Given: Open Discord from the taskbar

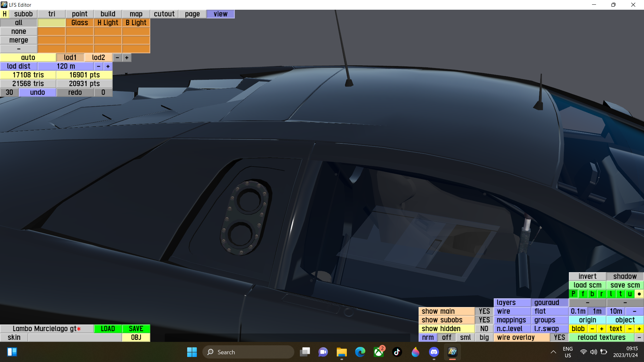Looking at the screenshot, I should (434, 352).
